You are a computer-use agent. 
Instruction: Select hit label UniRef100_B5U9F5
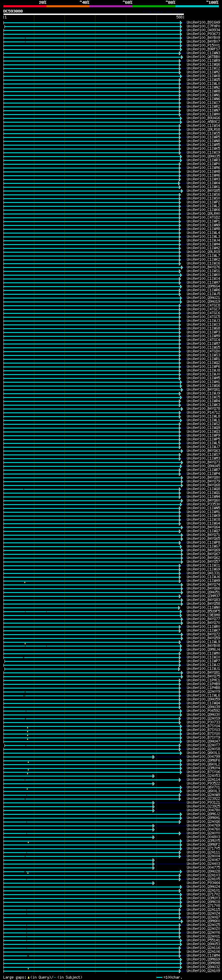pyautogui.click(x=203, y=611)
